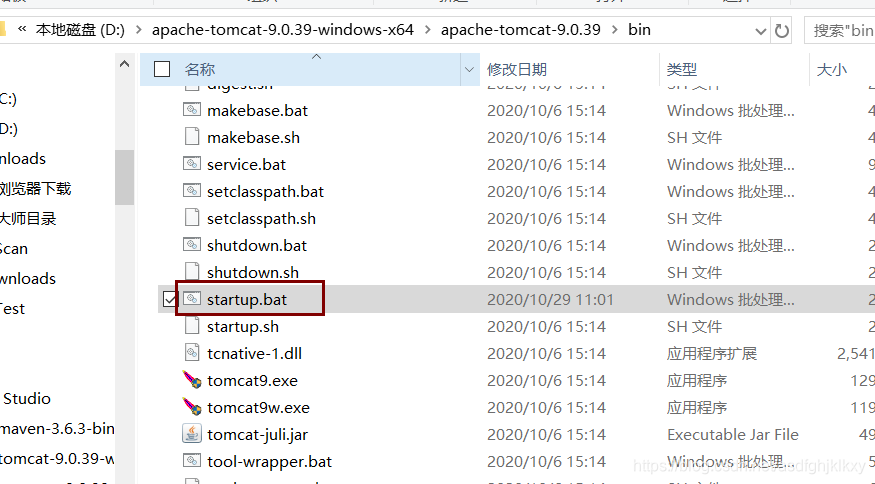
Task: Expand chevron after apache-tomcat-9.0.39-windows-x64 breadcrumb
Action: pos(427,30)
